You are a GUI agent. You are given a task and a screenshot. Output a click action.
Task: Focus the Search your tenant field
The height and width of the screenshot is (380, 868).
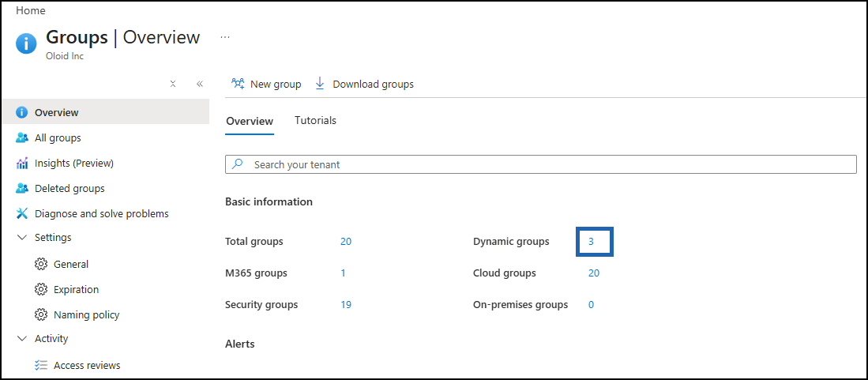pos(541,164)
